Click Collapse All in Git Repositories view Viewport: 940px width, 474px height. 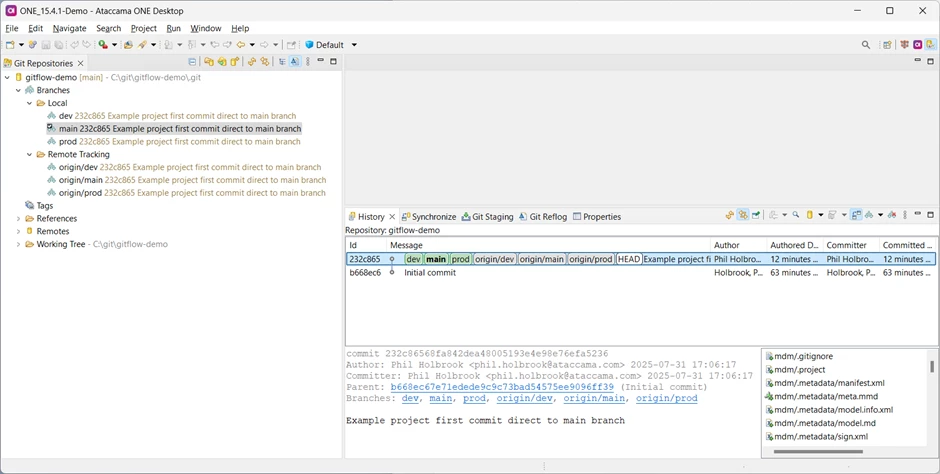(x=192, y=62)
